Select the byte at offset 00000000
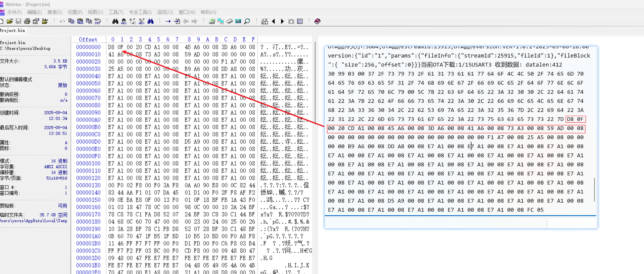The height and width of the screenshot is (274, 644). click(111, 47)
